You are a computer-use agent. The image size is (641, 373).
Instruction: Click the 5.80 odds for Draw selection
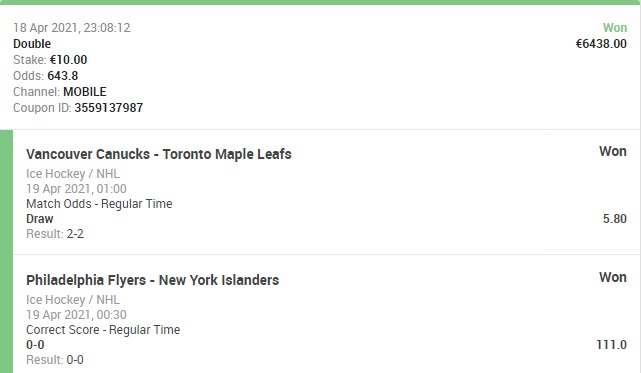(x=614, y=219)
